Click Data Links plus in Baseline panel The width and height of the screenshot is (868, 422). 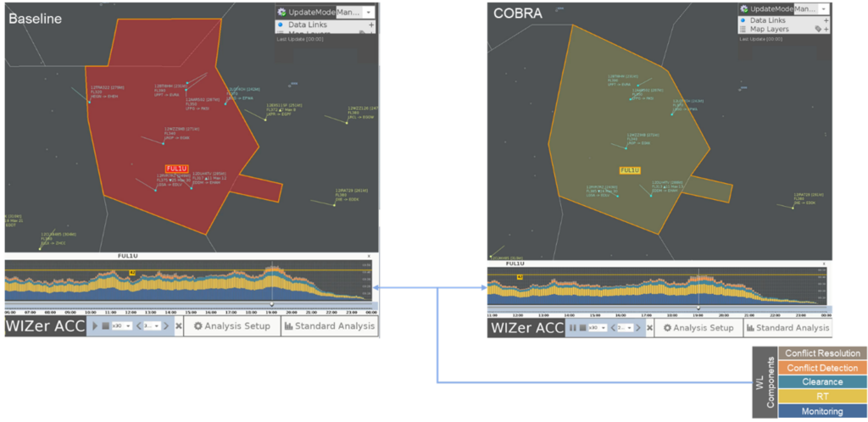click(371, 25)
